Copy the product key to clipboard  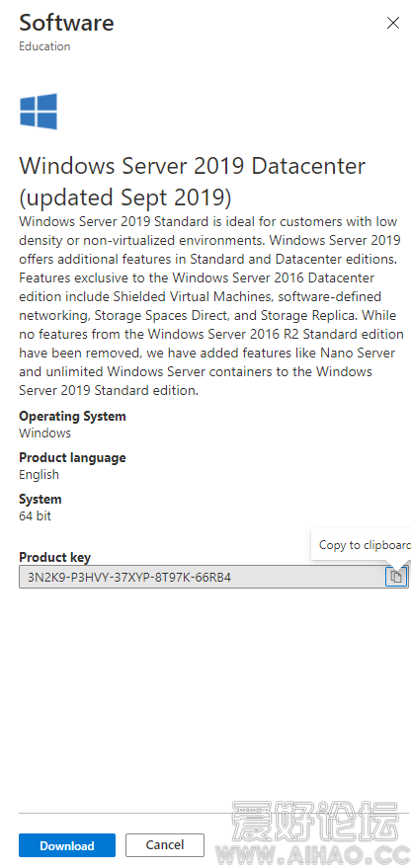point(395,577)
